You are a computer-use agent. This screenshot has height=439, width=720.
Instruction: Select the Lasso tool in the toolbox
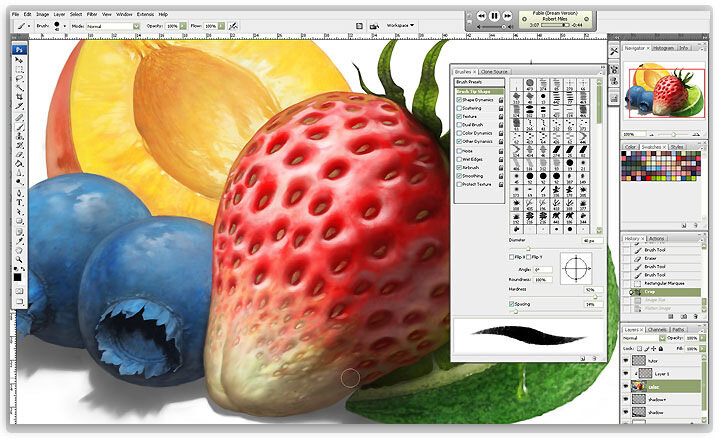pos(19,79)
